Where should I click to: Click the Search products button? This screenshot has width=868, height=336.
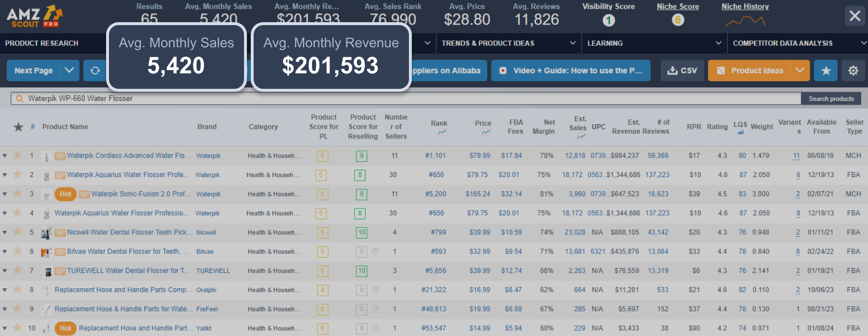coord(831,98)
